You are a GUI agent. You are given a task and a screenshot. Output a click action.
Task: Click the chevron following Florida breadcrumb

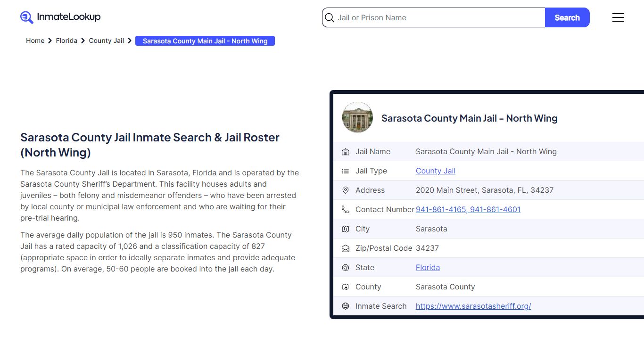point(83,41)
